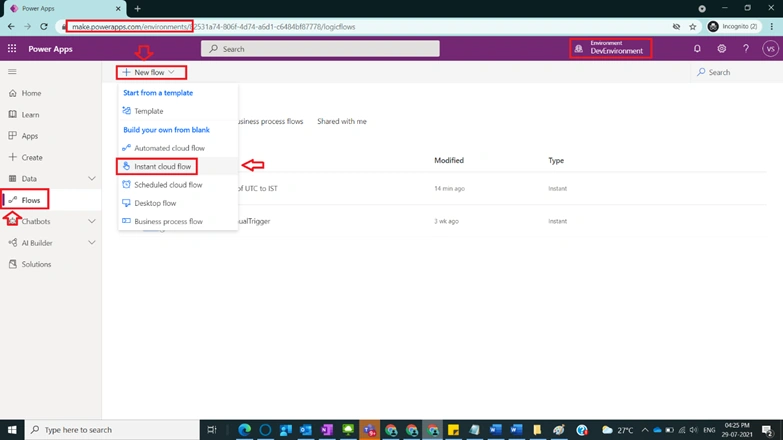This screenshot has width=783, height=440.
Task: Select Flows in the sidebar
Action: point(30,200)
